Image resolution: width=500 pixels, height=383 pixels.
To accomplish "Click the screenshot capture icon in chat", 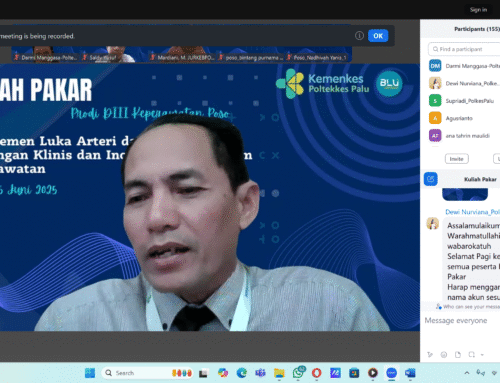I will coord(471,355).
